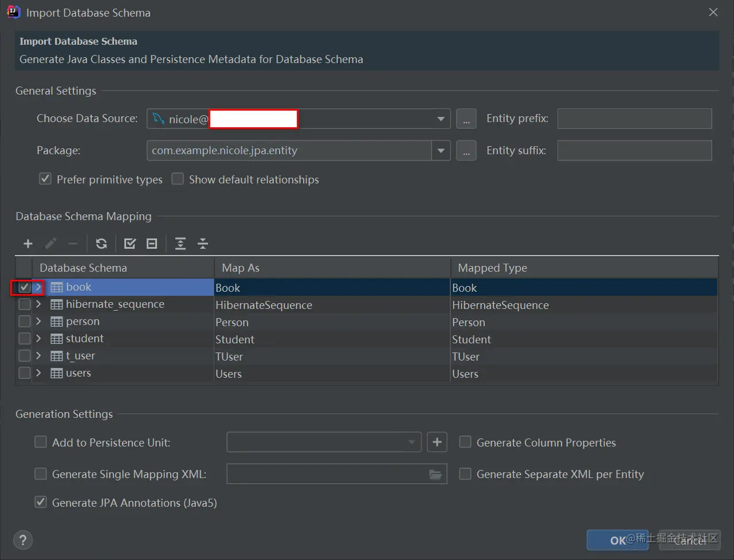Close the Import Database Schema dialog
The width and height of the screenshot is (734, 560).
[713, 12]
